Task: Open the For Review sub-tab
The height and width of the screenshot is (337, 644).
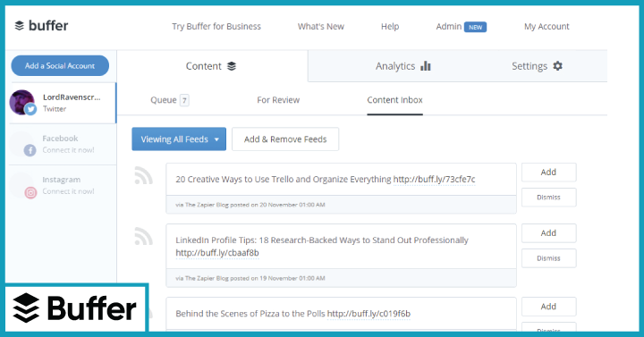Action: click(278, 100)
